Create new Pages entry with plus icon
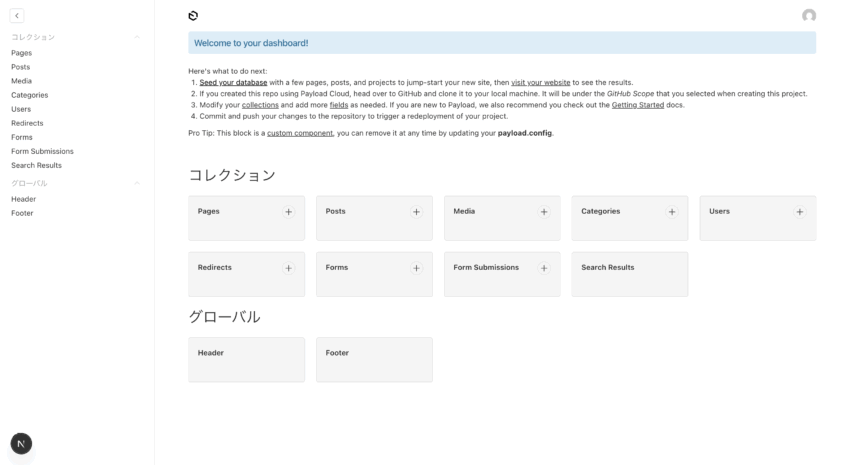The height and width of the screenshot is (465, 850). click(x=288, y=212)
